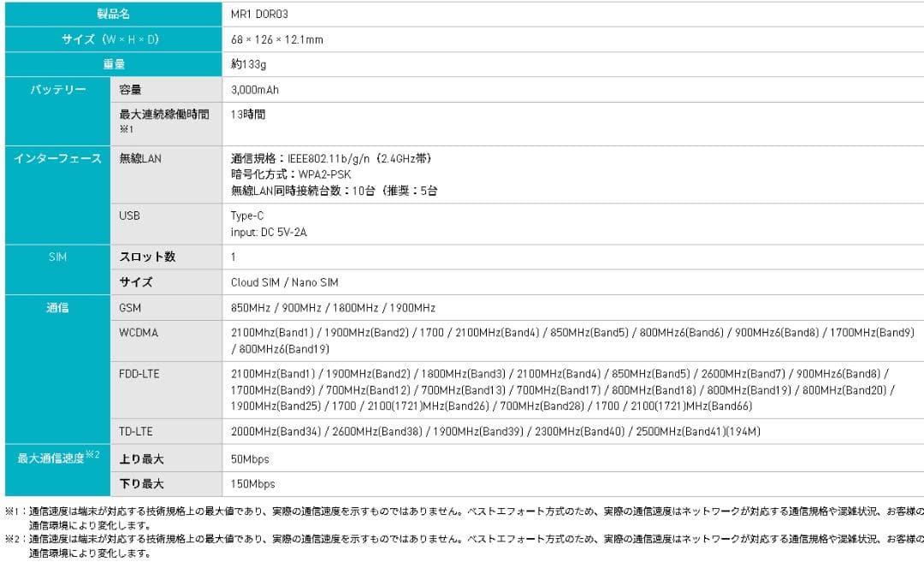Click the 'バッテリー' category cell

58,110
